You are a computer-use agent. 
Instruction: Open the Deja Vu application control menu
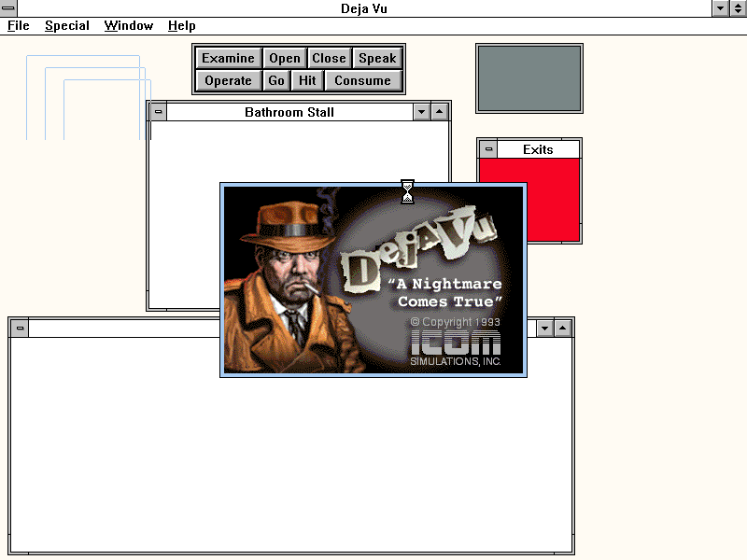(x=8, y=8)
